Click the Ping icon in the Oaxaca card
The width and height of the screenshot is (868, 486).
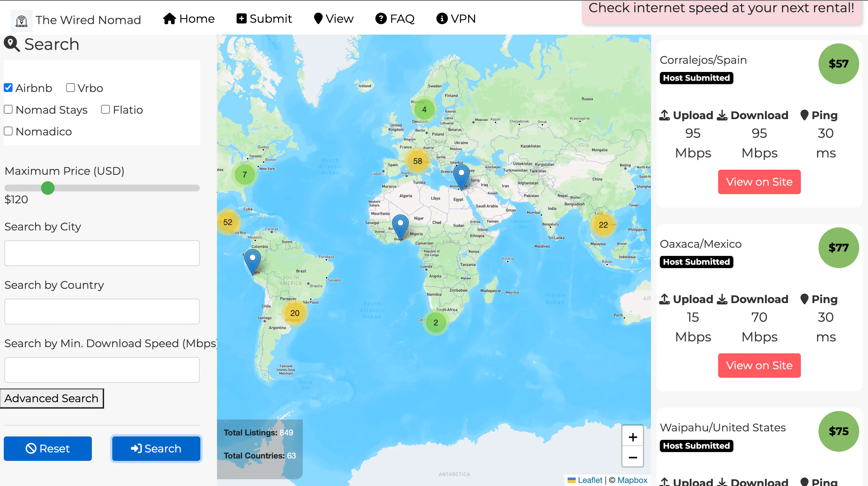[x=805, y=299]
